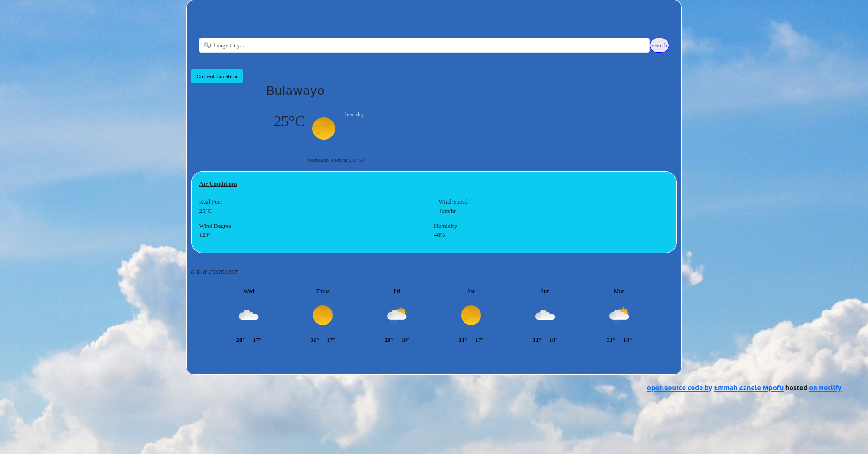Screen dimensions: 868x454
Task: Click the Air Conditions heading
Action: [x=218, y=184]
